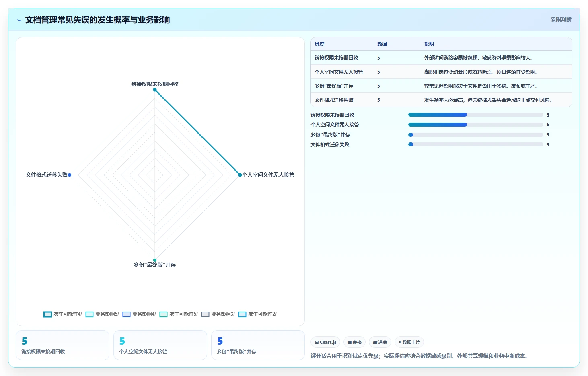The width and height of the screenshot is (588, 376).
Task: Click the icon inside the 进度 chip
Action: pyautogui.click(x=375, y=343)
